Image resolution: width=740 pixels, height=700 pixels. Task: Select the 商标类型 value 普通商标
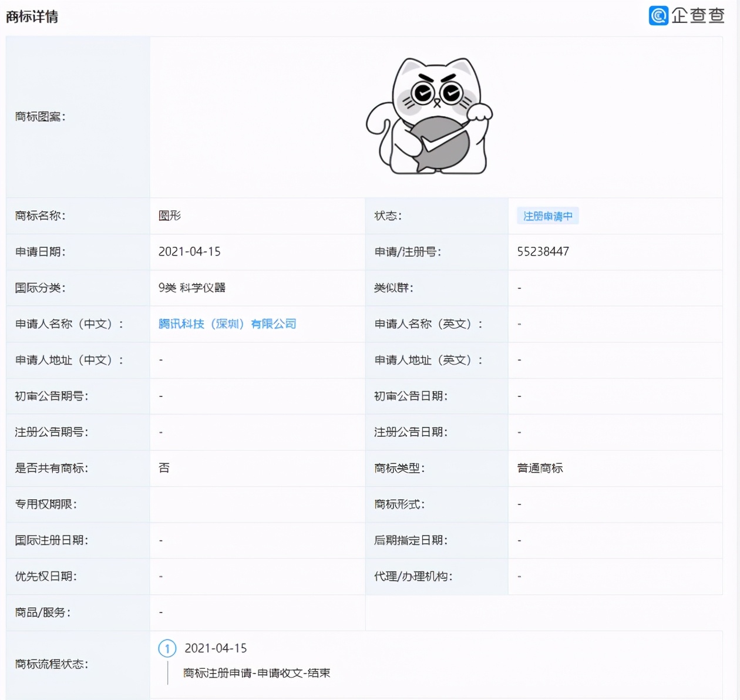coord(537,468)
